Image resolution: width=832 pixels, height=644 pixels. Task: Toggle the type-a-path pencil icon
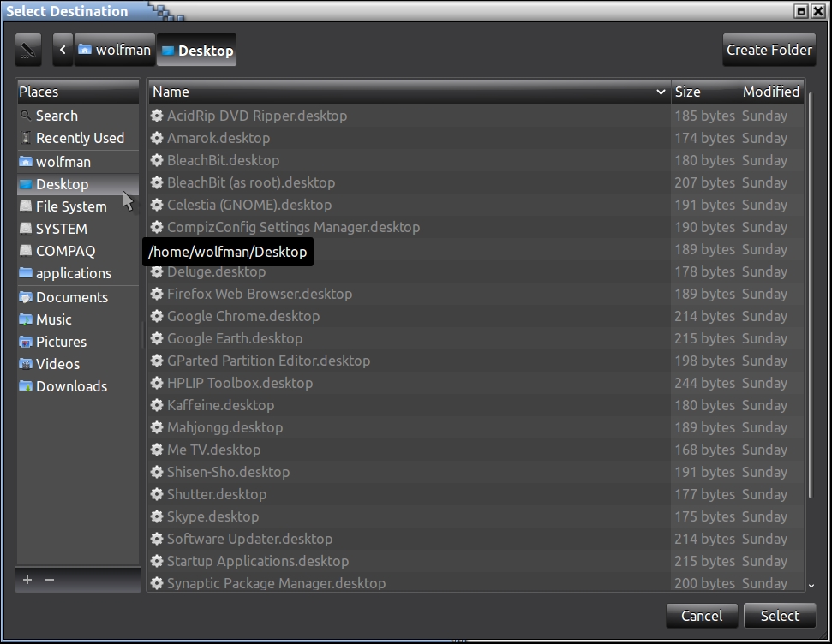click(28, 51)
